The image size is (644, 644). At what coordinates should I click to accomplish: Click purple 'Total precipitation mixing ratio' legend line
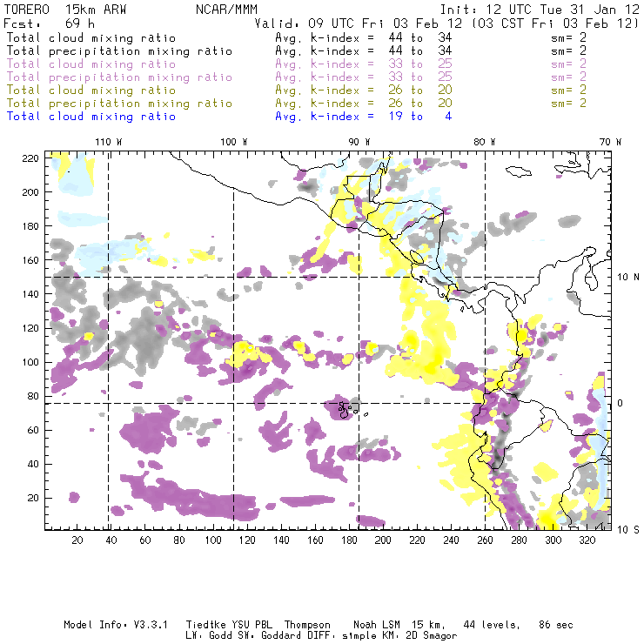point(119,77)
